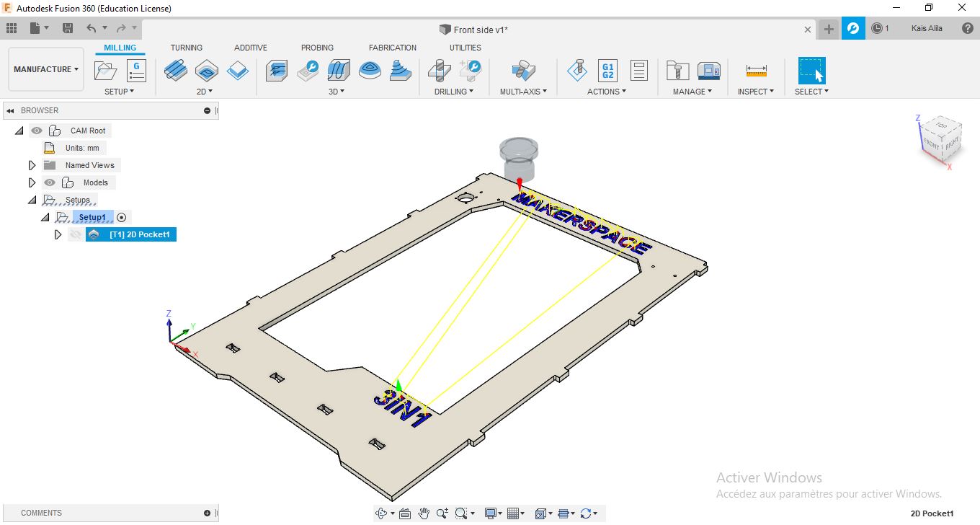Open the data panel grid icon
Viewport: 980px width, 525px height.
(12, 28)
